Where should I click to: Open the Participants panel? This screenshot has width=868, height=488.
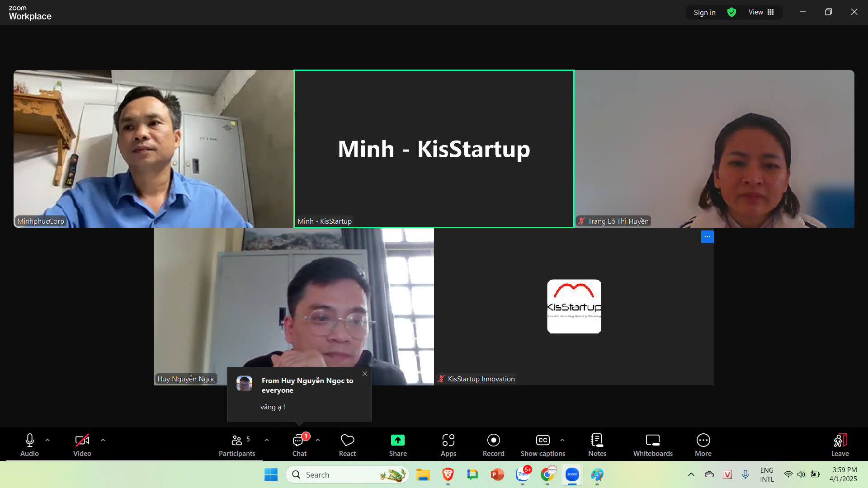point(237,445)
